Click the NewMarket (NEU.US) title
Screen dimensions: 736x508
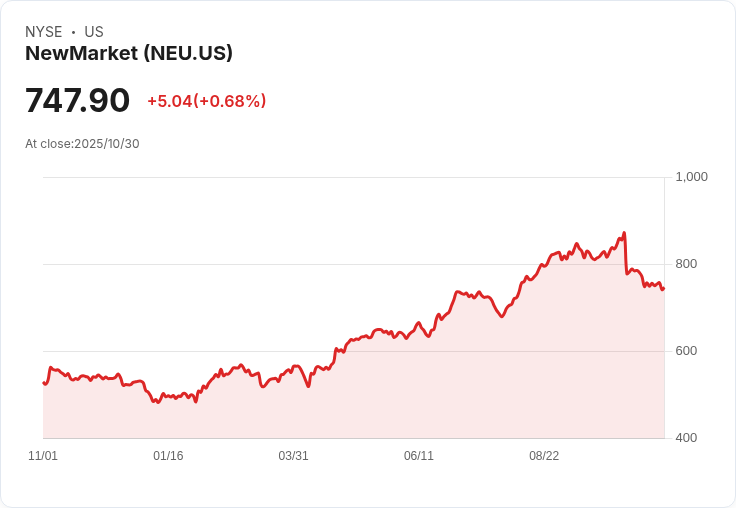[129, 53]
